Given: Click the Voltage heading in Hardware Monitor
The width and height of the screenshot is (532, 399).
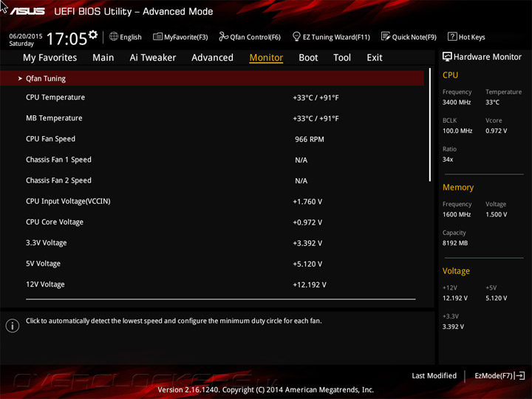Looking at the screenshot, I should click(456, 270).
